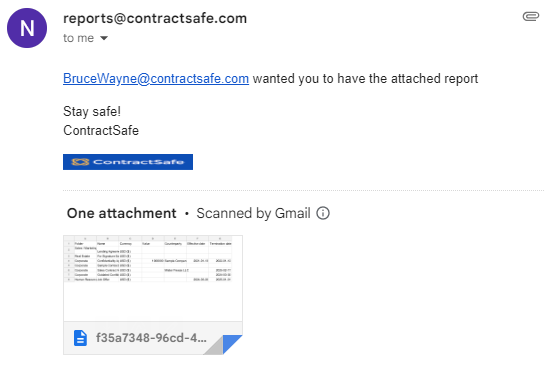Image resolution: width=545 pixels, height=368 pixels.
Task: Open the BruceWayne@contractsafe.com email link
Action: [x=156, y=79]
